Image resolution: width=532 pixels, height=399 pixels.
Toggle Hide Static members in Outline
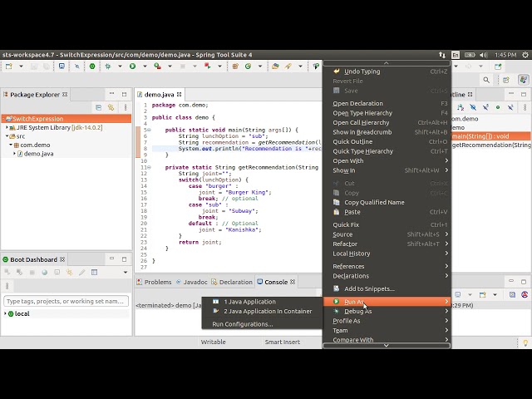tap(485, 107)
